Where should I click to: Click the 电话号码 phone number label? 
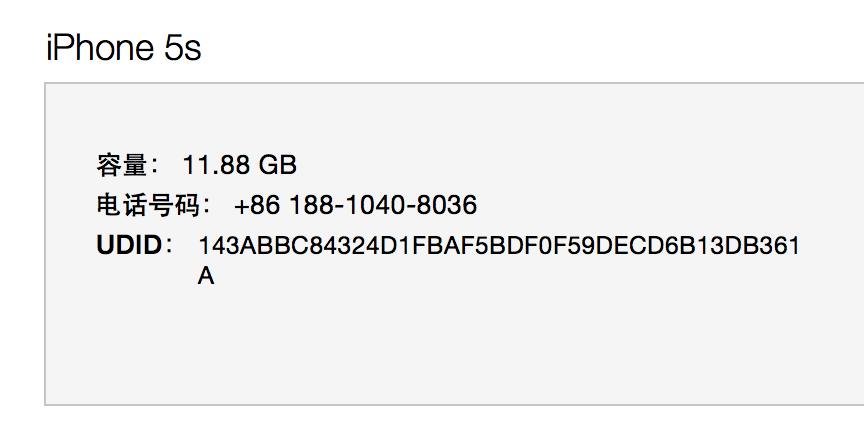click(148, 206)
